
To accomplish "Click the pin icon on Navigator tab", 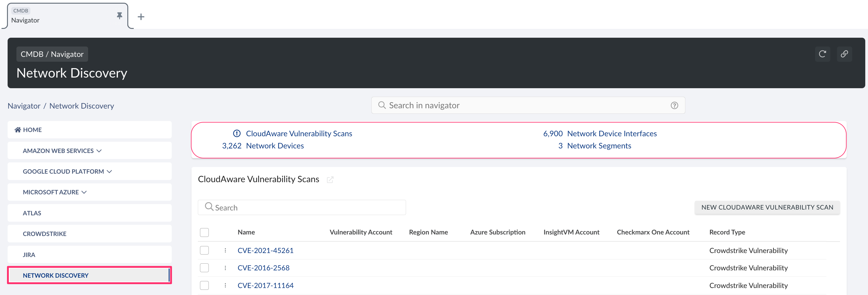I will point(119,16).
